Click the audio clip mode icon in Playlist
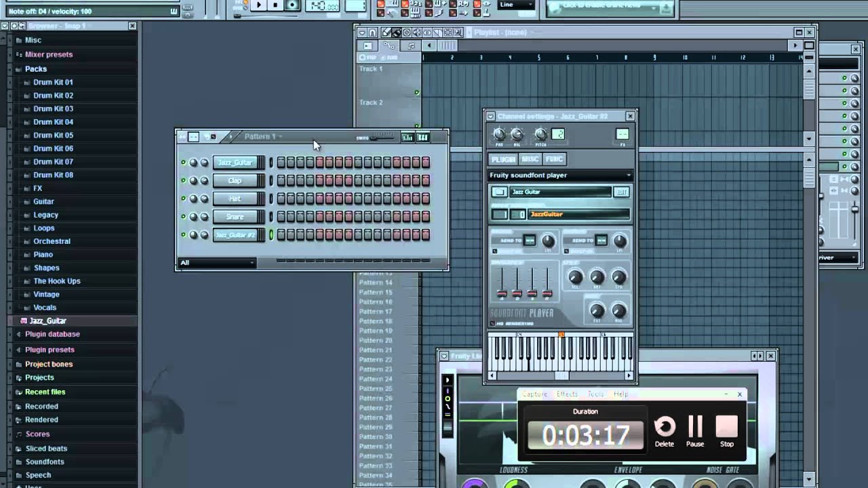This screenshot has height=488, width=868. (368, 45)
